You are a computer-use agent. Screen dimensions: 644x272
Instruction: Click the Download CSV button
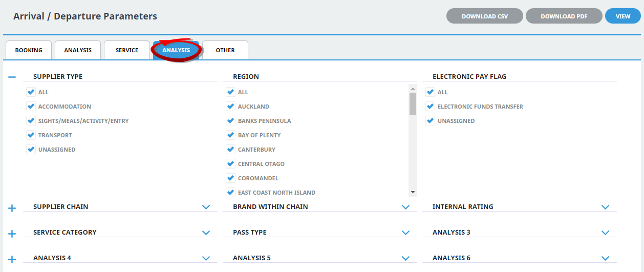point(485,16)
